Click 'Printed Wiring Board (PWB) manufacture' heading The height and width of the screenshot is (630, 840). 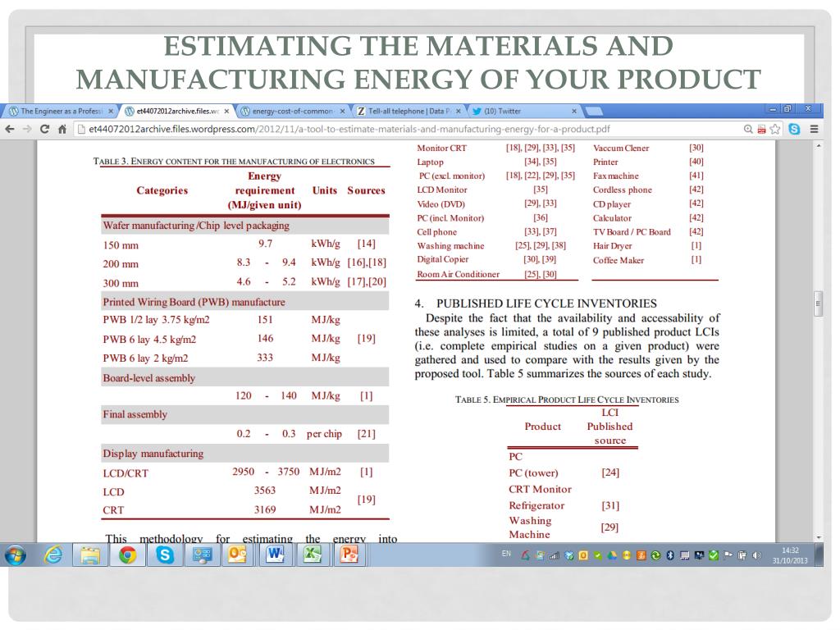pyautogui.click(x=194, y=302)
